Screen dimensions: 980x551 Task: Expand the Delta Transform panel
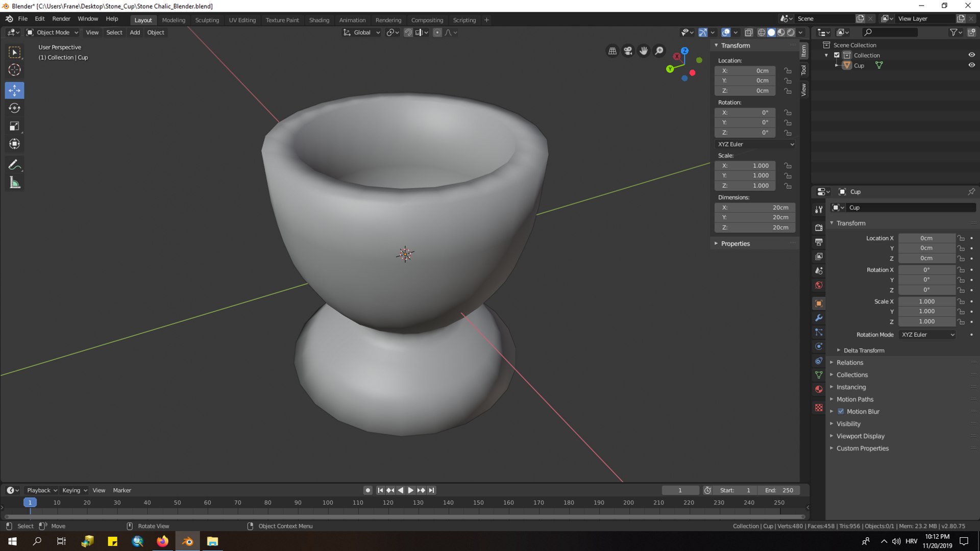tap(864, 350)
